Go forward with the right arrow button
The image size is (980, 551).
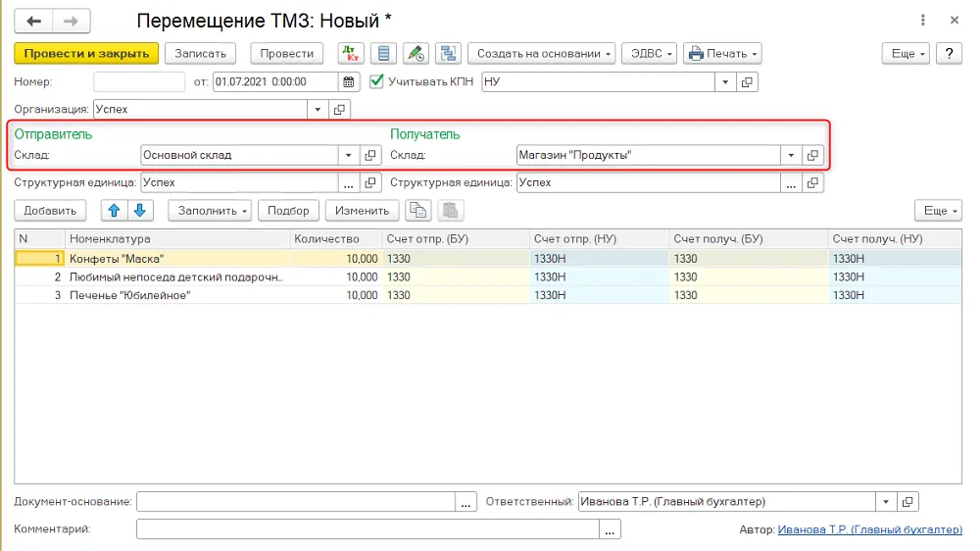coord(72,22)
